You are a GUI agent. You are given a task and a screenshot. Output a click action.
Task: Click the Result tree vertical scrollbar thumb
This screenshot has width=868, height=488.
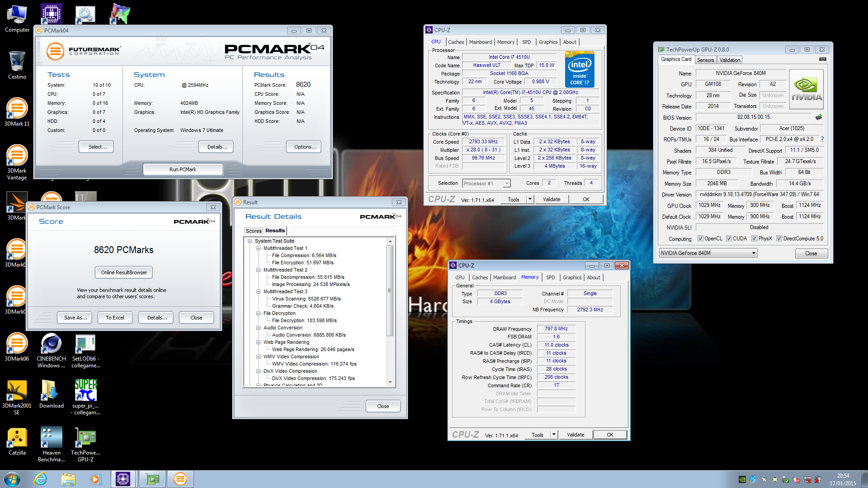390,290
